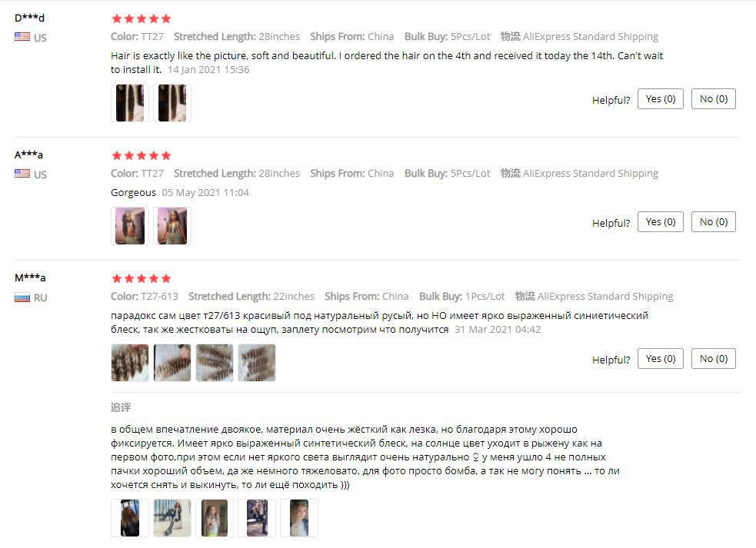756x548 pixels.
Task: Open third hair photo in M***a's review
Action: tap(215, 363)
